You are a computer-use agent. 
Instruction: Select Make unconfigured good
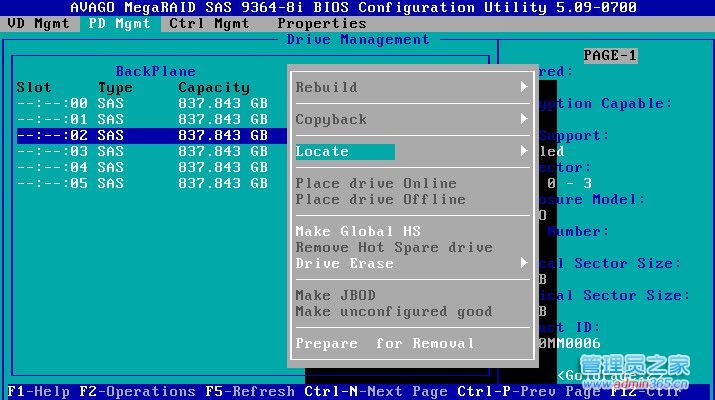pyautogui.click(x=394, y=311)
